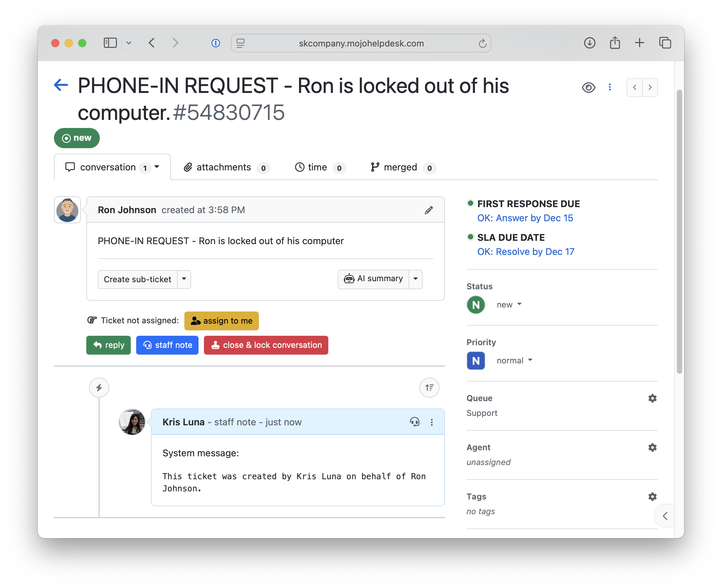Click the pencil edit icon on Ron's message
722x588 pixels.
click(x=428, y=210)
